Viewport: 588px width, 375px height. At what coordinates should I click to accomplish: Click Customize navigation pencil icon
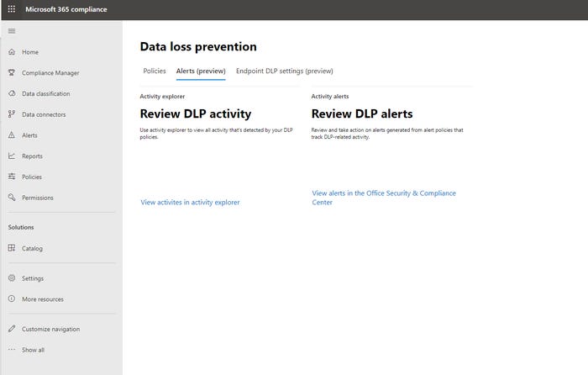12,329
